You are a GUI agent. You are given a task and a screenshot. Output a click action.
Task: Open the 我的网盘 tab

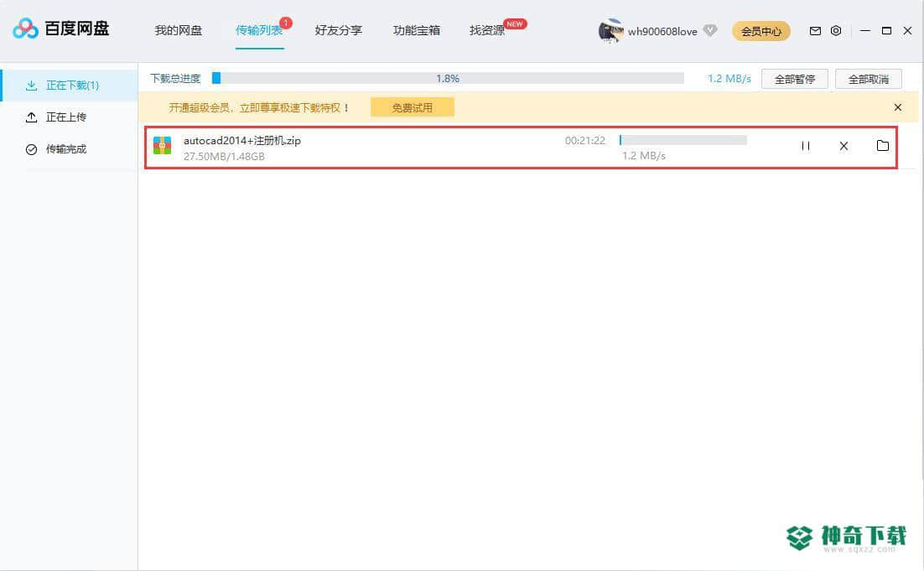(178, 30)
